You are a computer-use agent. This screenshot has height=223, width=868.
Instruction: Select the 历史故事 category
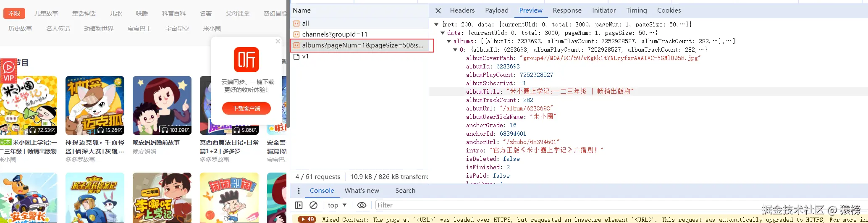[20, 29]
